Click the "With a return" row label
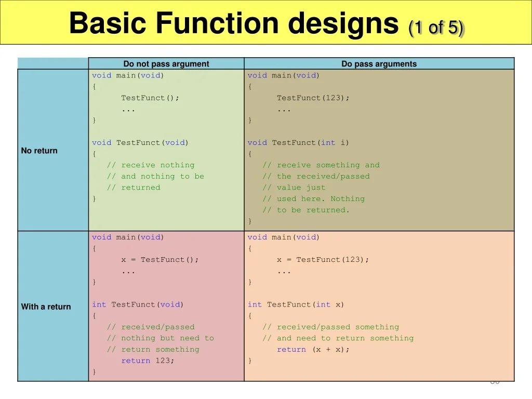Viewport: 532px width, 399px height. coord(46,307)
